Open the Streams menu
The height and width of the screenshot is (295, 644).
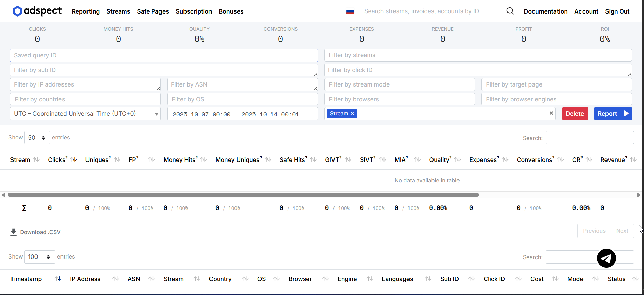tap(118, 11)
